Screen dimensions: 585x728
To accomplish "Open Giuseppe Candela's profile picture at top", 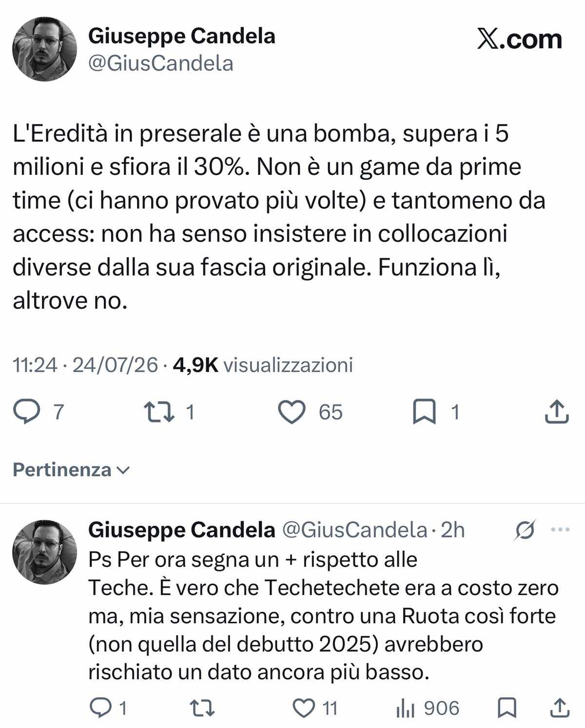I will [44, 49].
